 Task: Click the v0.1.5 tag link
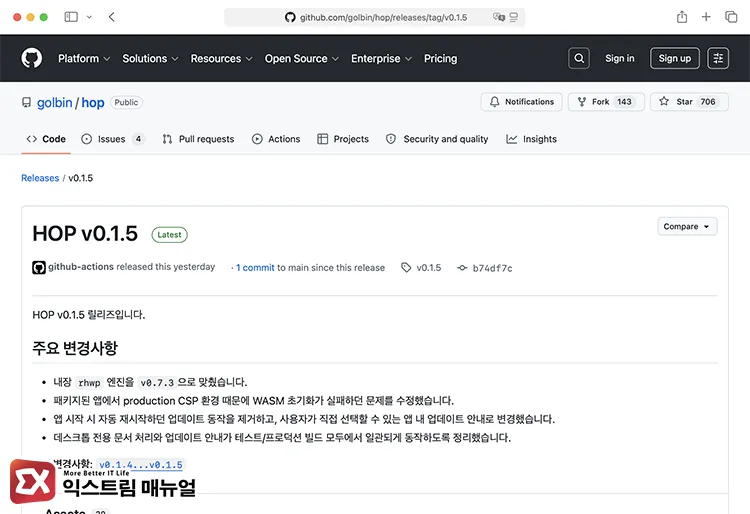pyautogui.click(x=421, y=268)
